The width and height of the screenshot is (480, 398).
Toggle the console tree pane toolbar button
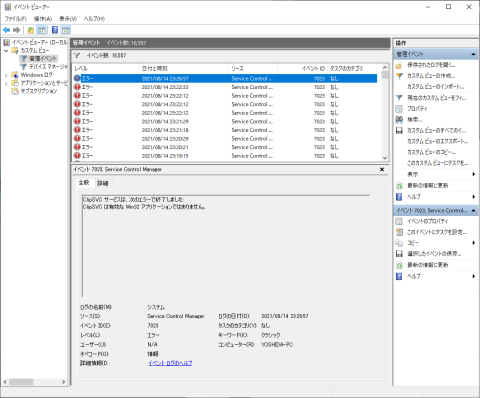(x=42, y=30)
